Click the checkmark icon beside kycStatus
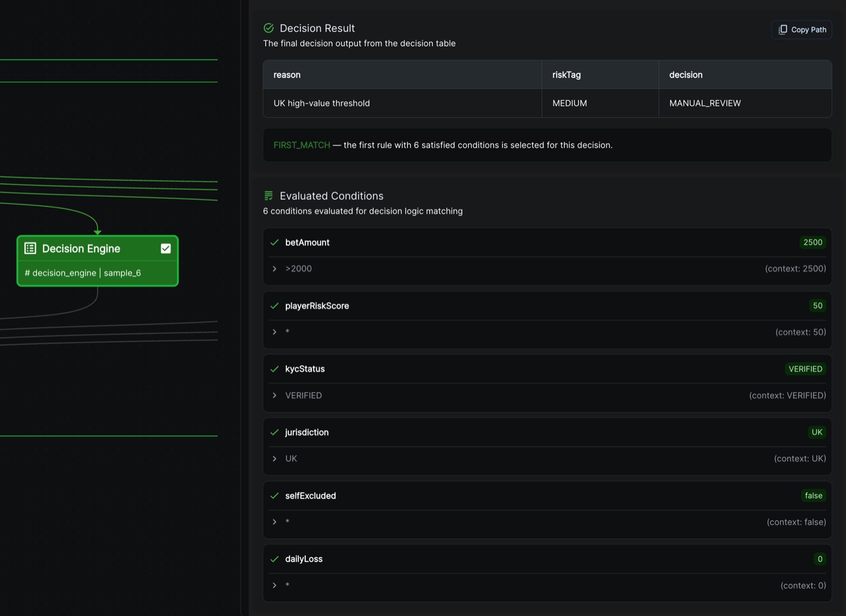Image resolution: width=846 pixels, height=616 pixels. point(275,368)
